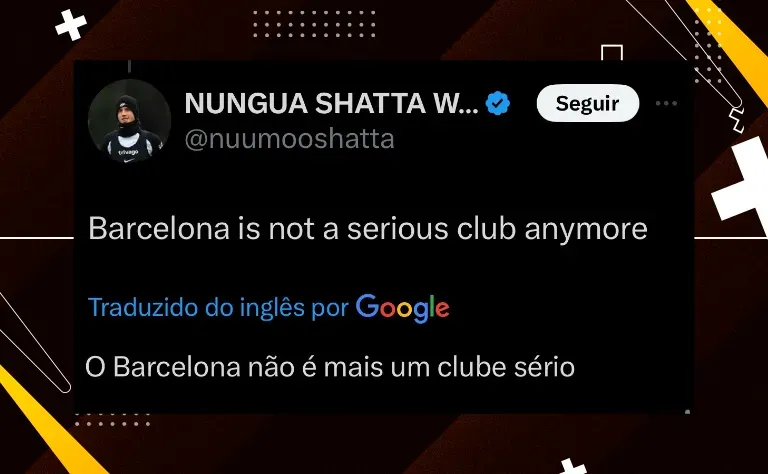
Task: Open the NUNGUA SHATTA W... display name
Action: click(x=332, y=103)
